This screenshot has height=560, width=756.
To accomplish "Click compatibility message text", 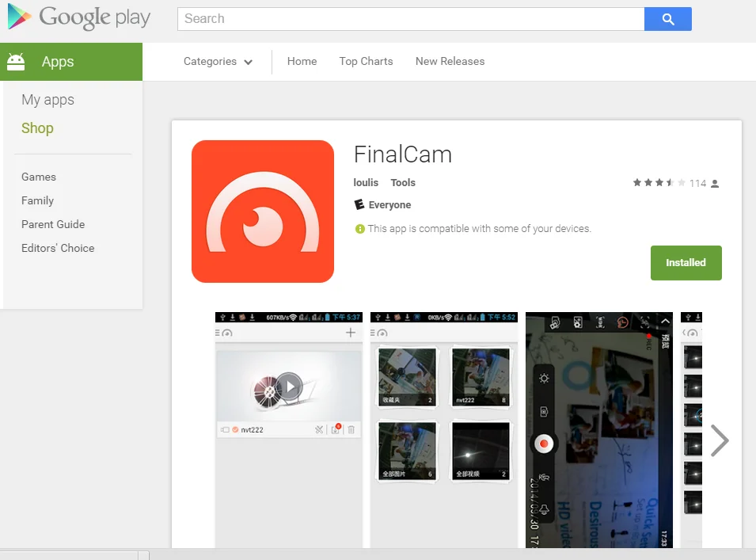I will (479, 229).
